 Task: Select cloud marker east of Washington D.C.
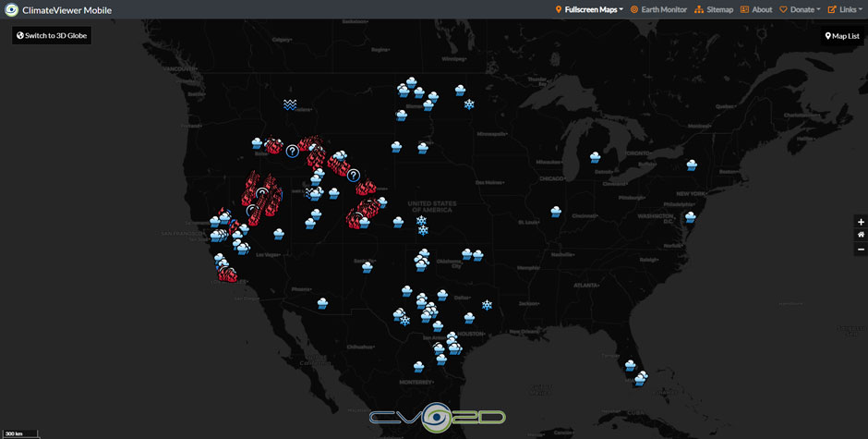tap(690, 217)
